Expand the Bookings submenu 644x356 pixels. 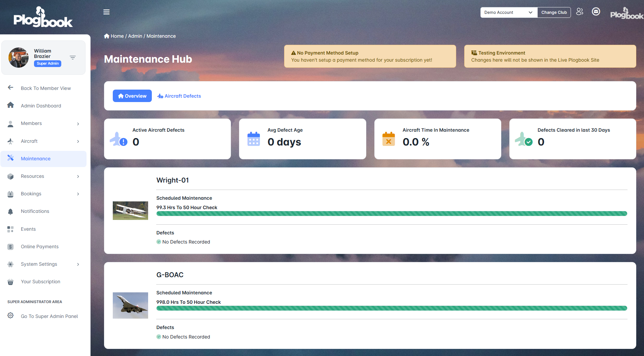tap(78, 194)
